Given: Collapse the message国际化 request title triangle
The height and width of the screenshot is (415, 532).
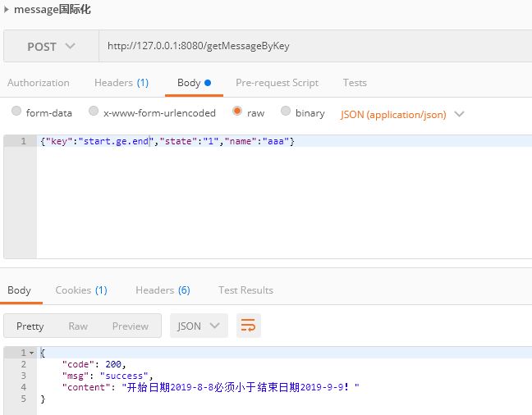Looking at the screenshot, I should click(6, 10).
